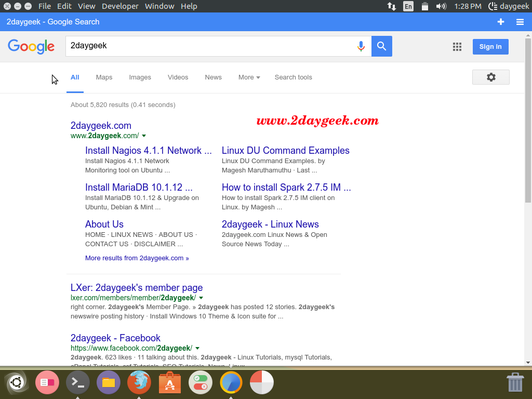Open How to install Spark 2.7.5 IM link

point(286,187)
